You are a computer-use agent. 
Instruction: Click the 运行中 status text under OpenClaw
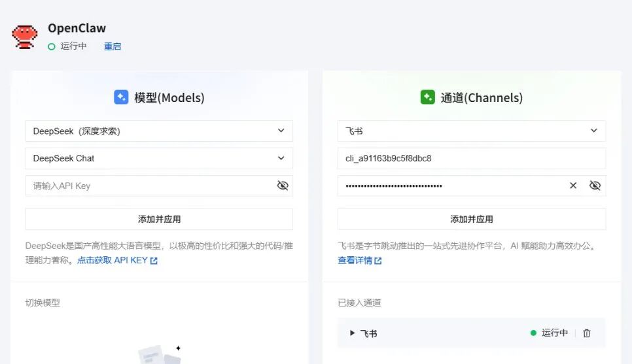click(x=73, y=46)
